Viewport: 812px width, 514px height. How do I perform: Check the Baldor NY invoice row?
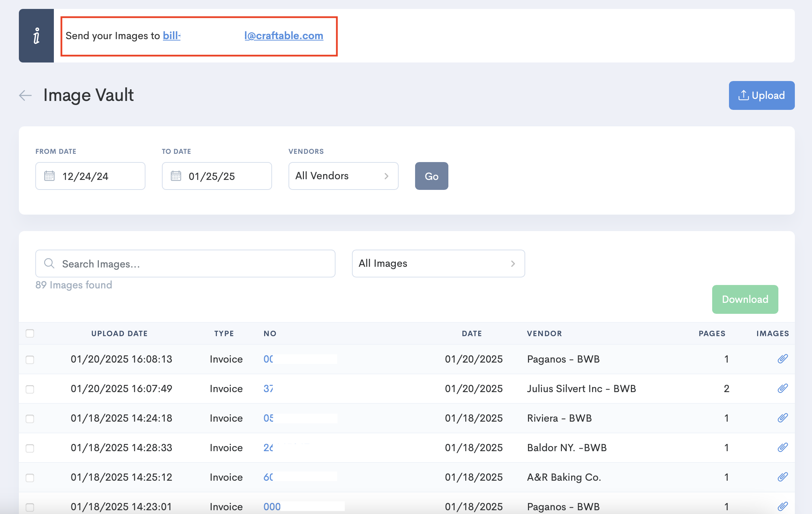point(30,448)
